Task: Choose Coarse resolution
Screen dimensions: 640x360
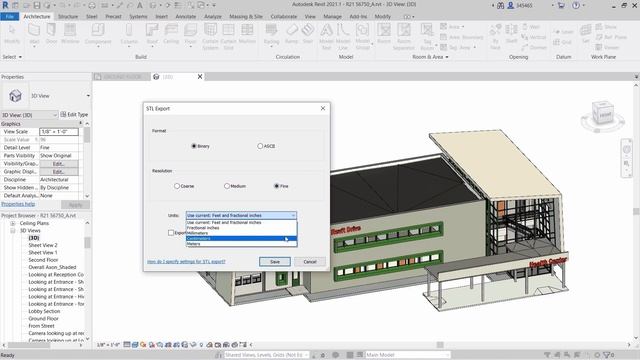Action: [x=177, y=186]
